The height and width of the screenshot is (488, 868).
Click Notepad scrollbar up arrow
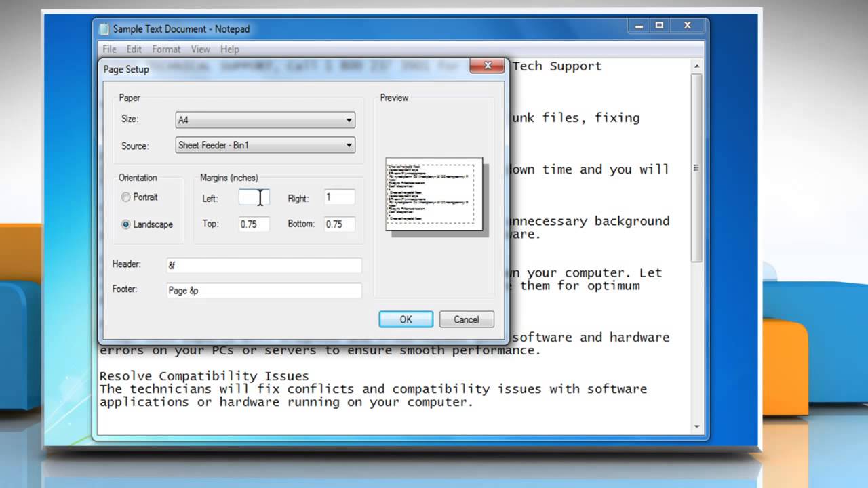click(x=696, y=66)
